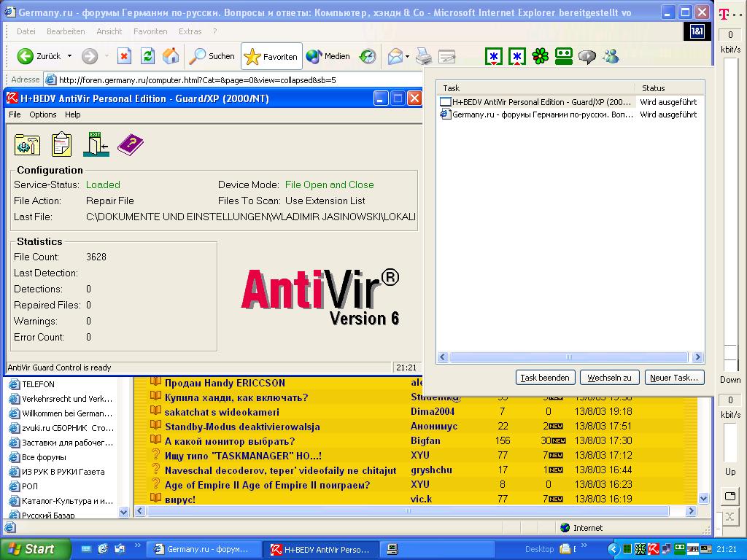This screenshot has height=560, width=747.
Task: Click the Task beenden button
Action: pos(545,378)
